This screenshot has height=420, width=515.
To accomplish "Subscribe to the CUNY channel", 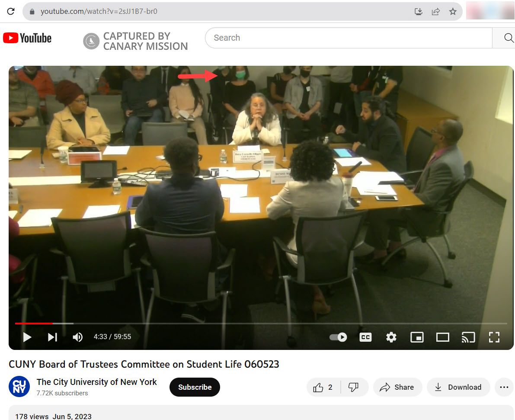I will point(195,387).
